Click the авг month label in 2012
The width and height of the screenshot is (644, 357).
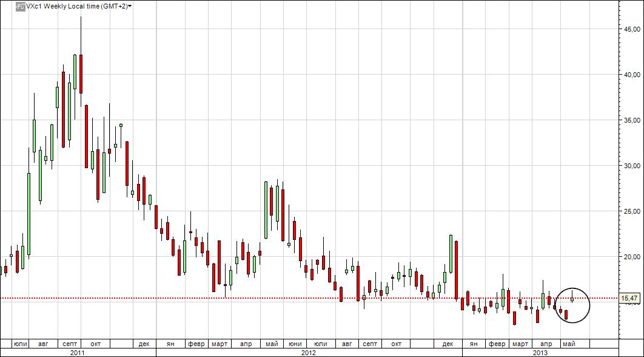pos(347,344)
